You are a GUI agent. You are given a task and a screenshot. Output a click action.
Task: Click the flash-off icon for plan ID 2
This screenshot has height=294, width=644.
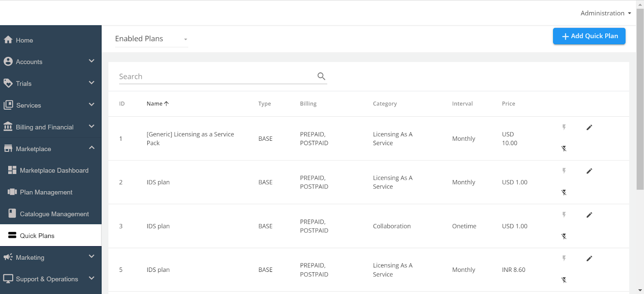pos(564,193)
